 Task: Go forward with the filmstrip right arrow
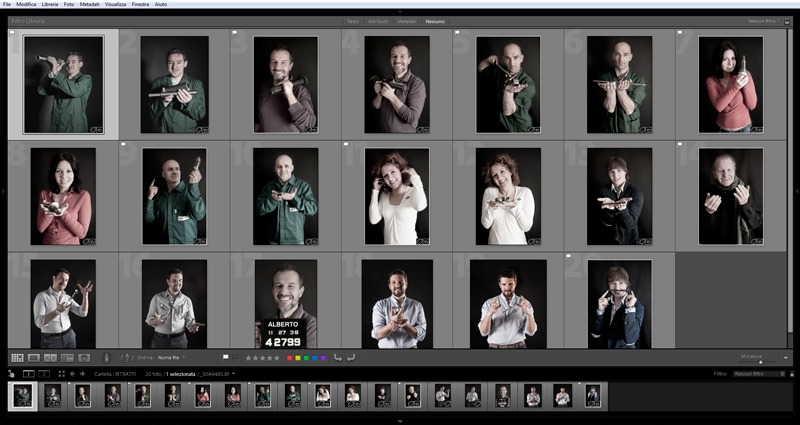pos(82,373)
